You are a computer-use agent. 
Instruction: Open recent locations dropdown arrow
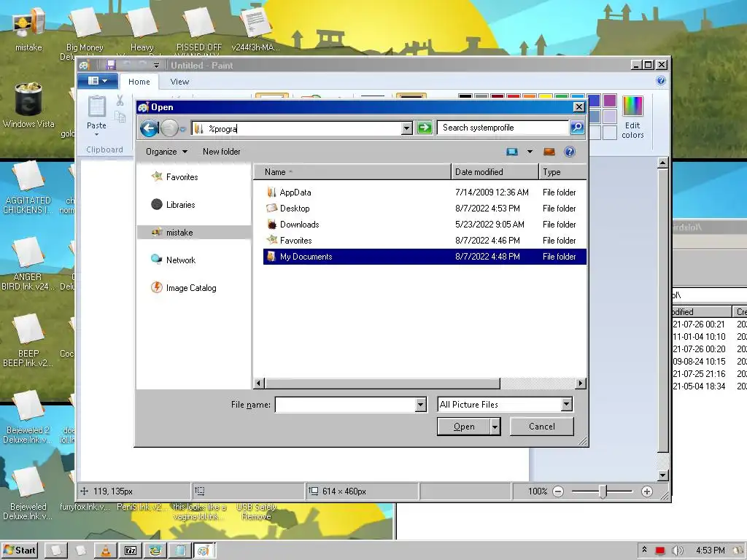(183, 129)
